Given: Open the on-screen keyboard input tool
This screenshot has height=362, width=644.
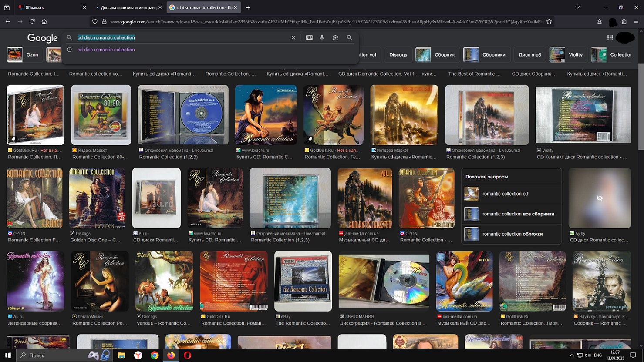Looking at the screenshot, I should (309, 37).
